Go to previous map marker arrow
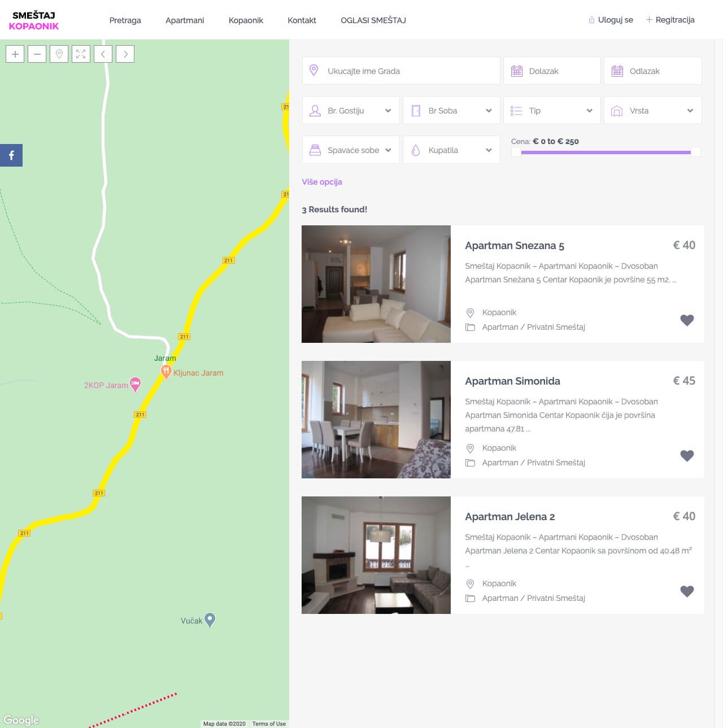 point(103,54)
